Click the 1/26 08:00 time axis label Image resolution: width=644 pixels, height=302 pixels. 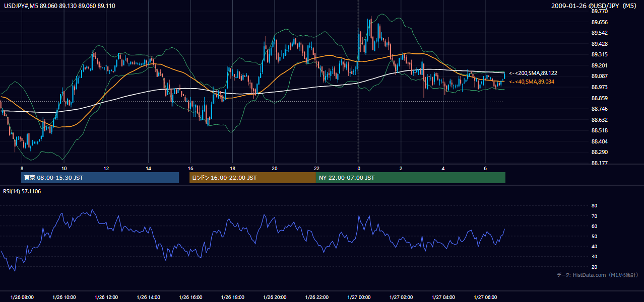pos(22,297)
